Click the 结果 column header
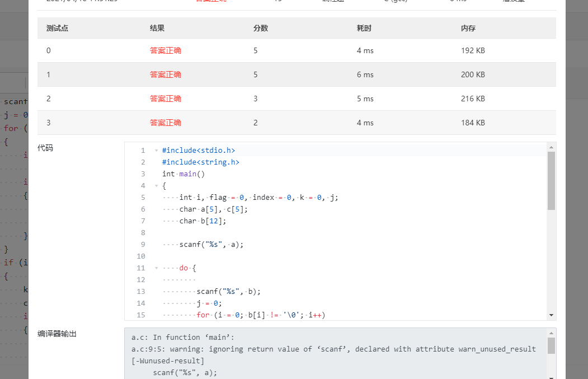Viewport: 588px width, 379px height. [157, 28]
